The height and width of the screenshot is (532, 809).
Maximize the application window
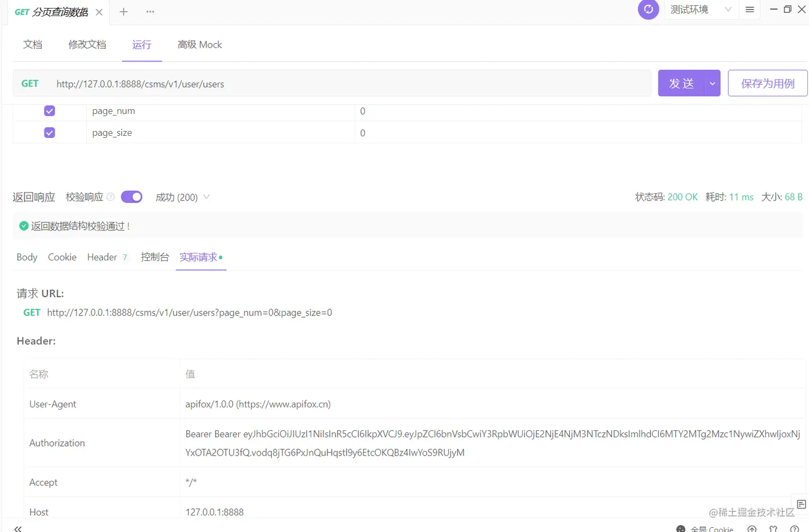pos(788,9)
